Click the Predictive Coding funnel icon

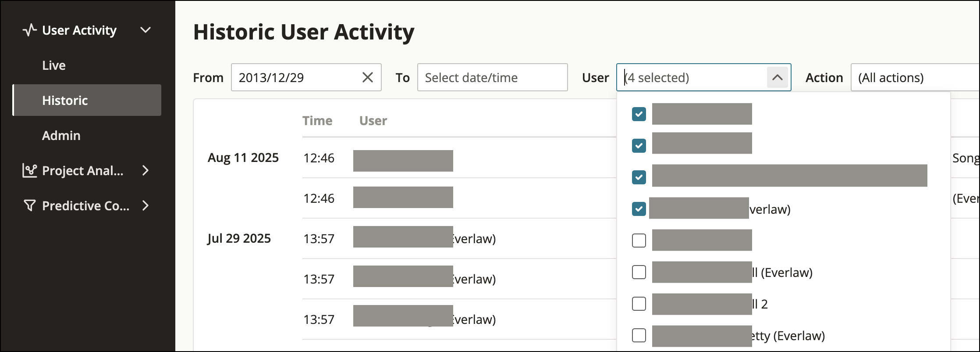[x=29, y=205]
